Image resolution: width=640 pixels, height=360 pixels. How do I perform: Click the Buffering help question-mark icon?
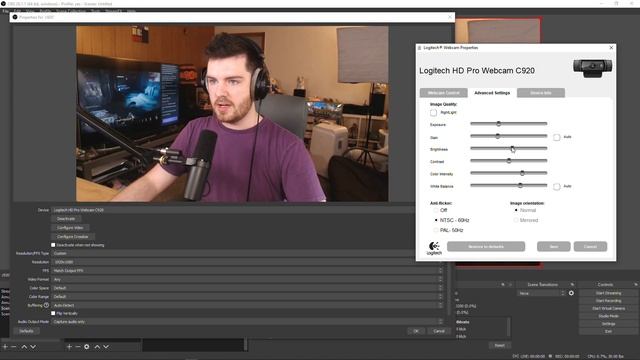pos(46,305)
